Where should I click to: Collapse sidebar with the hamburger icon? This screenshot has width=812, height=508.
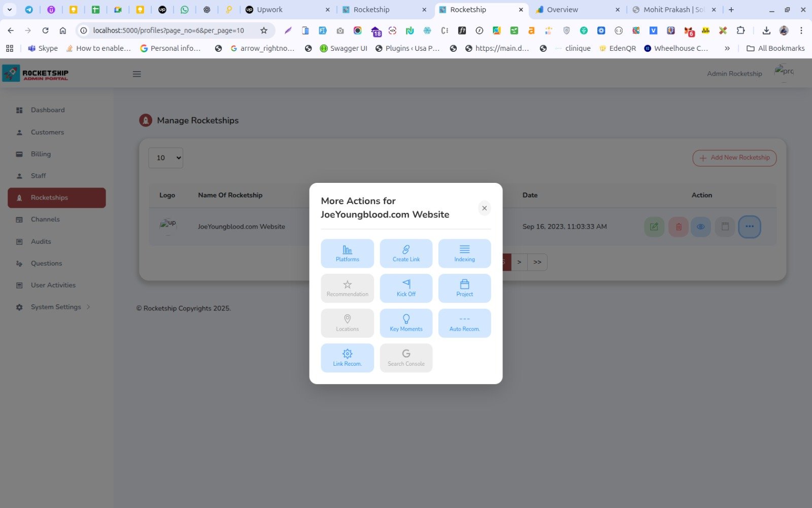click(x=137, y=74)
